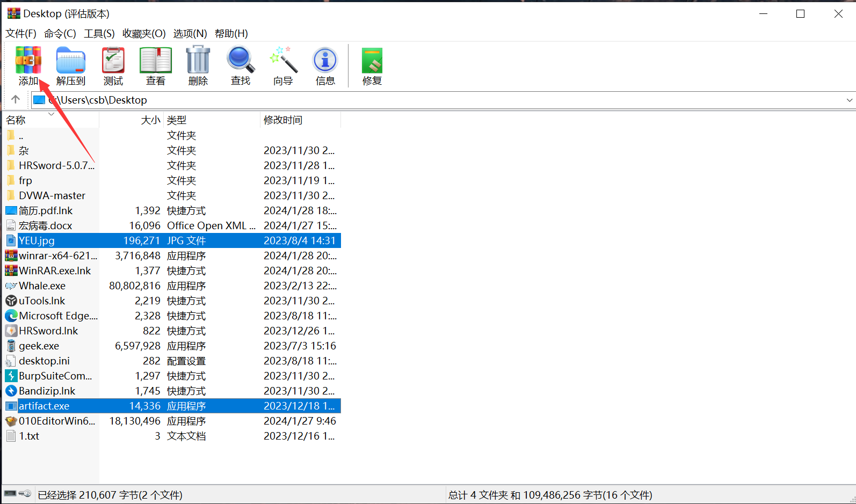Select the Microsoft Edge shortcut icon
The width and height of the screenshot is (856, 504).
11,316
